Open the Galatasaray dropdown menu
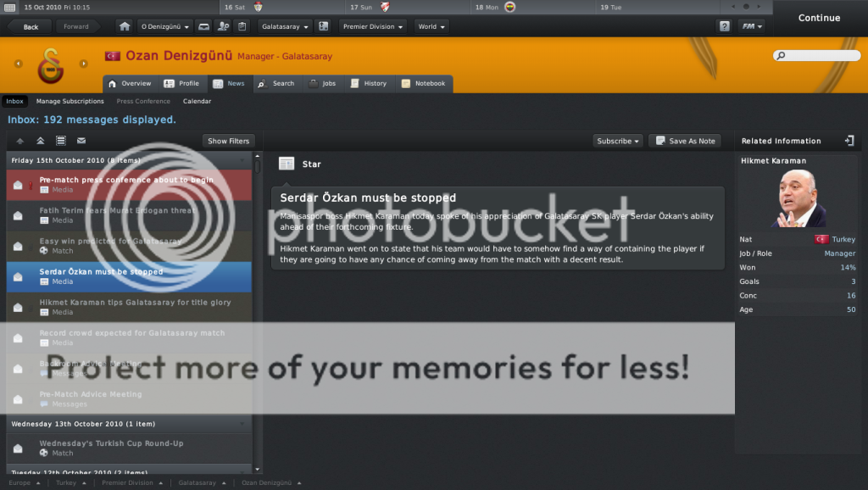This screenshot has height=490, width=868. [x=285, y=26]
